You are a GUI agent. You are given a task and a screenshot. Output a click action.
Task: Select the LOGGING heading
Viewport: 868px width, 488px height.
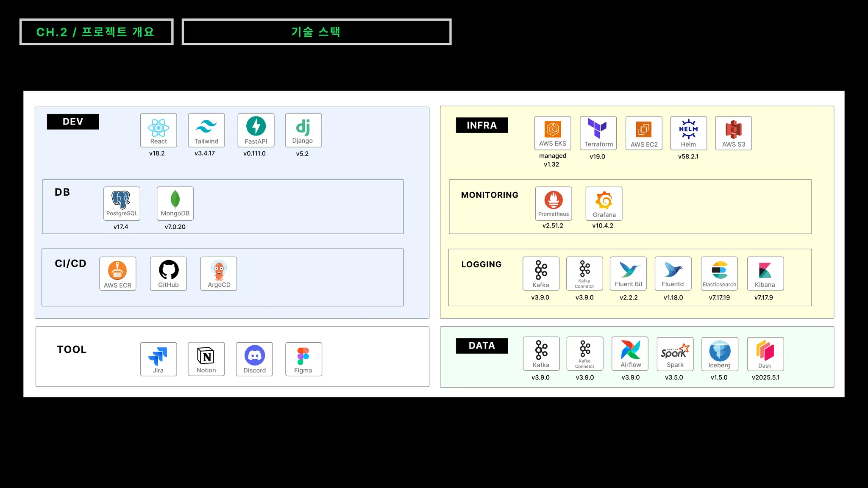[x=481, y=264]
